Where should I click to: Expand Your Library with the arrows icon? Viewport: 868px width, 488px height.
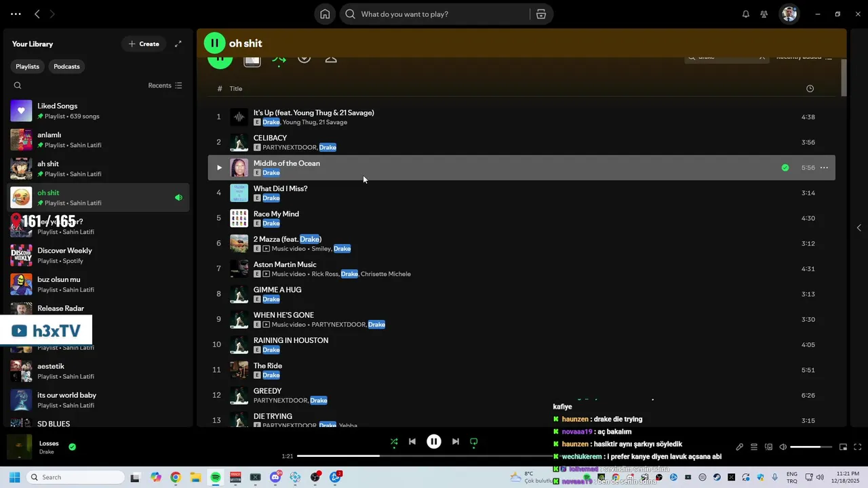[x=178, y=43]
